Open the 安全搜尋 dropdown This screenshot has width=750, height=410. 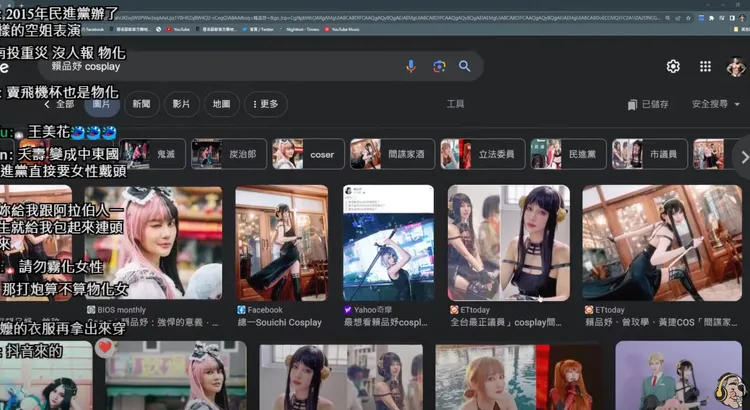pyautogui.click(x=716, y=104)
